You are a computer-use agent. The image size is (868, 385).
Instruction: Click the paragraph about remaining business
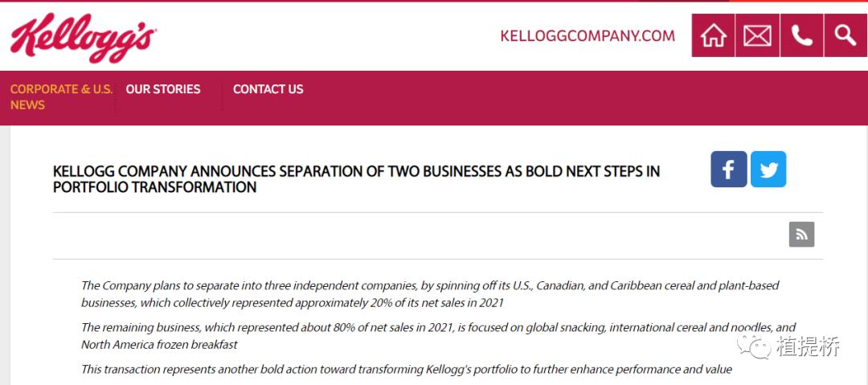click(438, 336)
